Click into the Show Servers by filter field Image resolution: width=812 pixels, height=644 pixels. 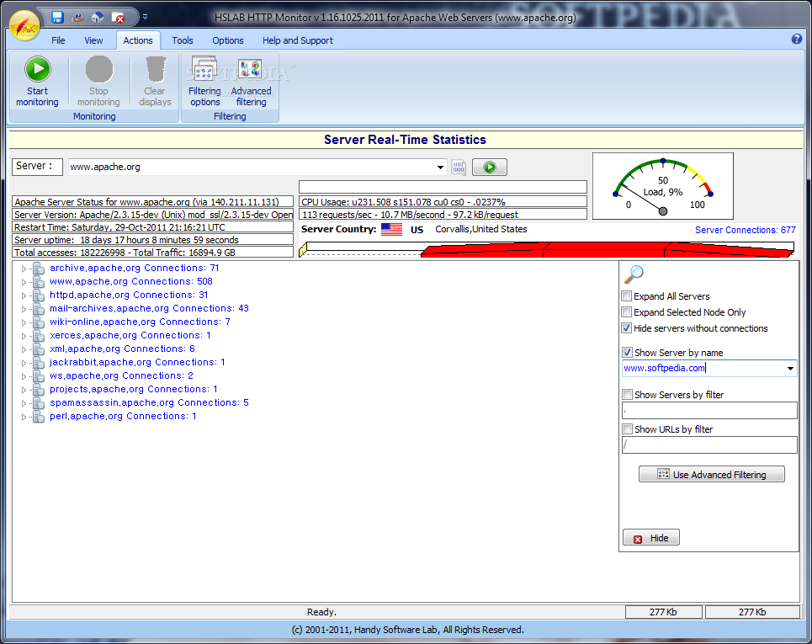(709, 411)
